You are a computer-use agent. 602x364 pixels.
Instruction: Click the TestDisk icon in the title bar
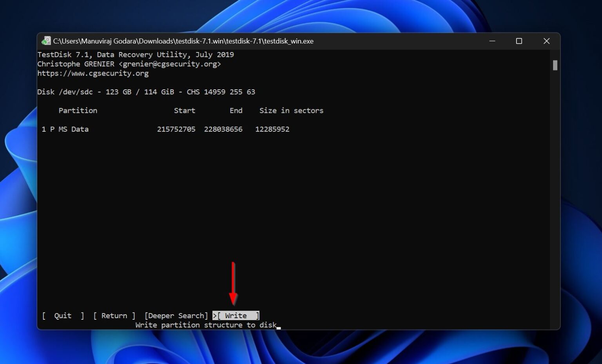(47, 41)
